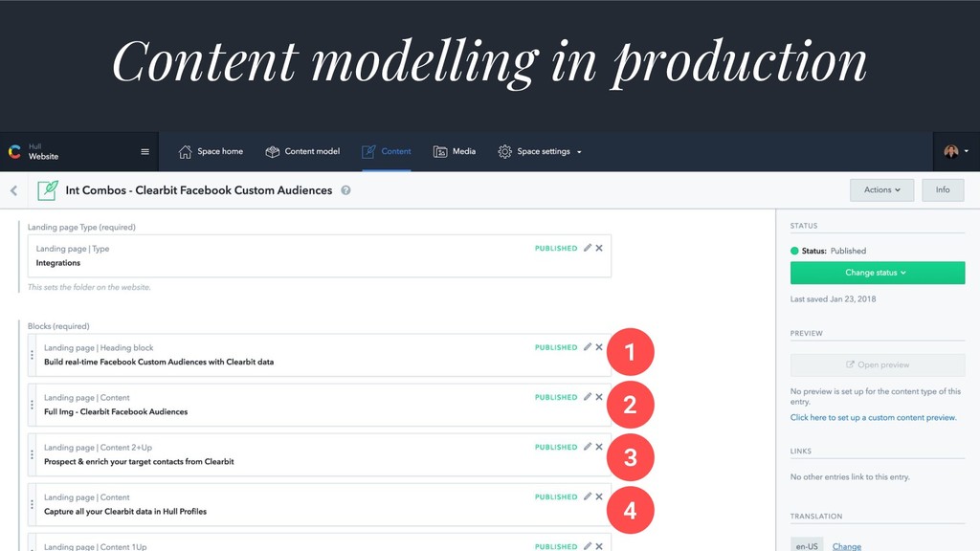Edit the Prospect & enrich entry
The image size is (980, 551).
tap(588, 447)
